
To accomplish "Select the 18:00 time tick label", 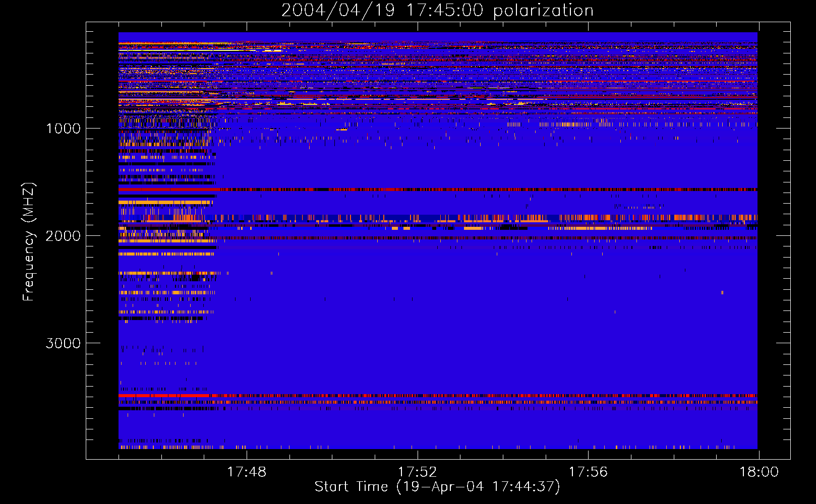I will (x=759, y=472).
